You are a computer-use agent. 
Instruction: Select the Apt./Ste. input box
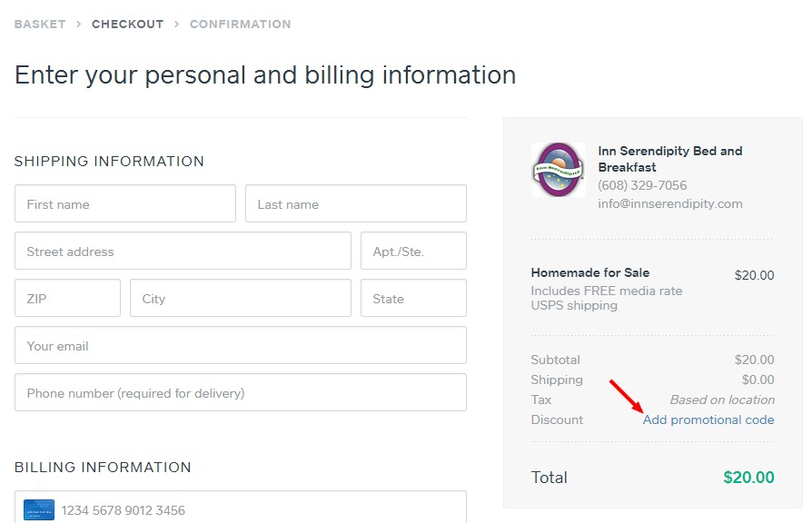[413, 251]
